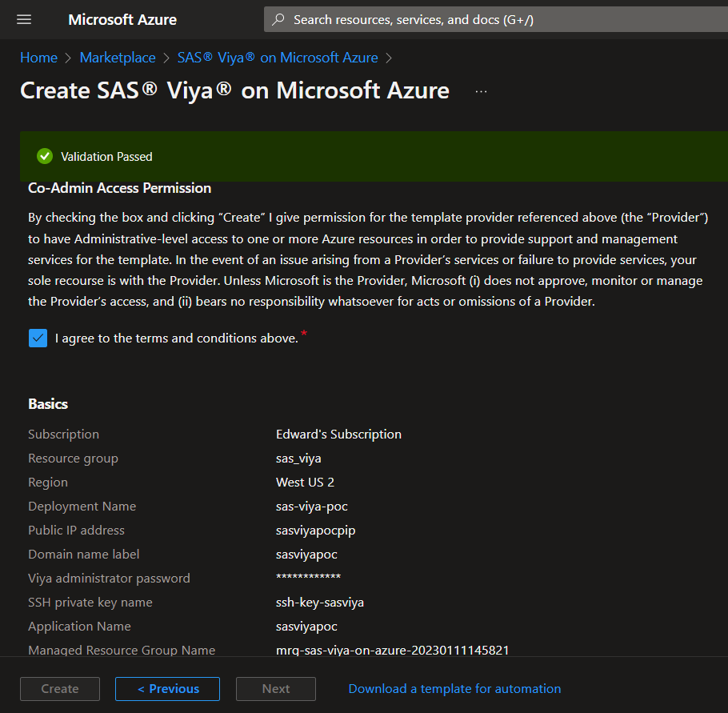Viewport: 728px width, 713px height.
Task: Click the chevron after the SAS Viya breadcrumb
Action: pyautogui.click(x=389, y=58)
